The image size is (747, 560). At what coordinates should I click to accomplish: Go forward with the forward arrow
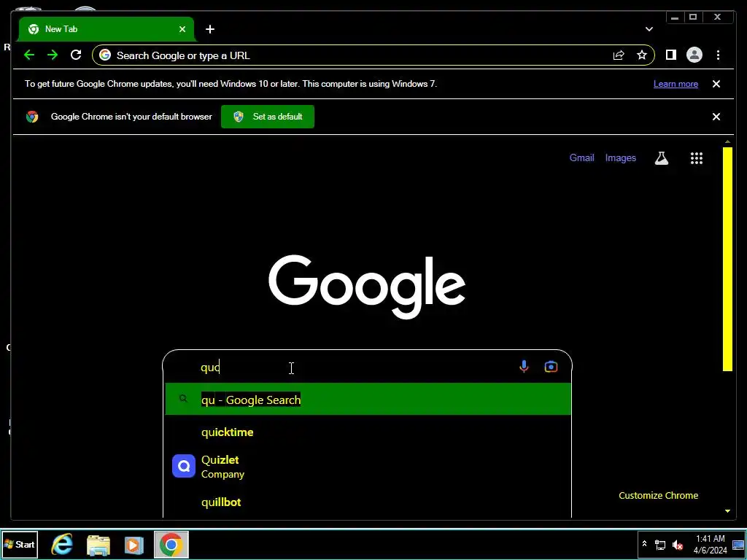point(53,55)
